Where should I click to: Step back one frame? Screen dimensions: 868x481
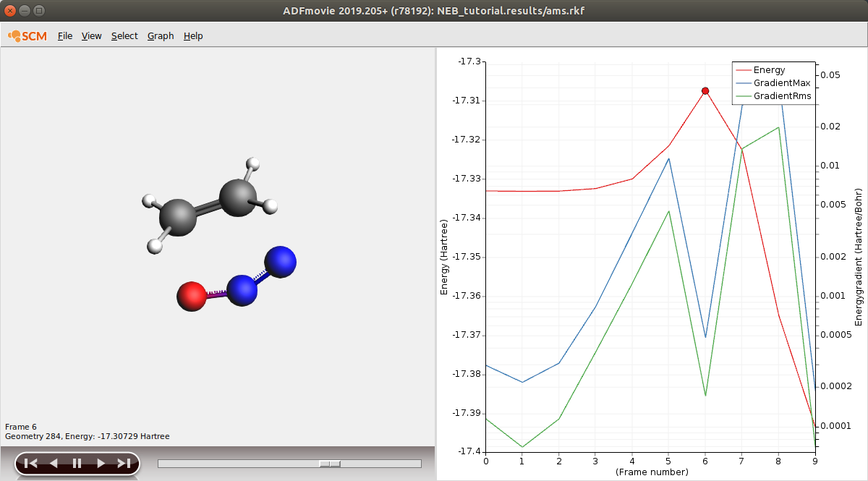click(53, 464)
